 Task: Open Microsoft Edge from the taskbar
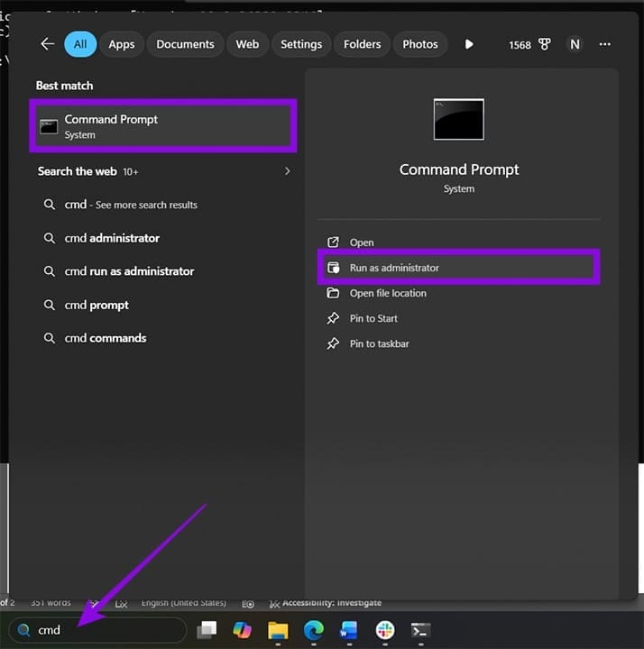[314, 630]
